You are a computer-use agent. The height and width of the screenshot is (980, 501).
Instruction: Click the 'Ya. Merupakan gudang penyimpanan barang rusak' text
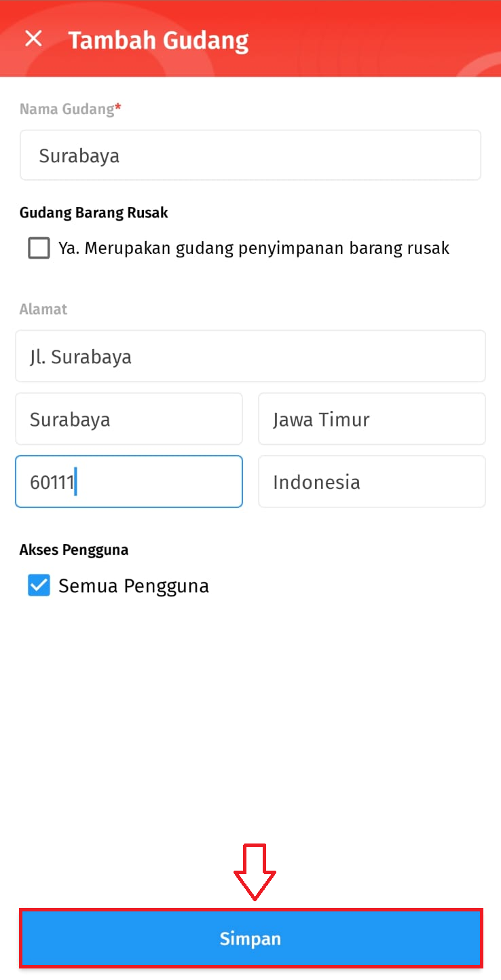point(254,249)
